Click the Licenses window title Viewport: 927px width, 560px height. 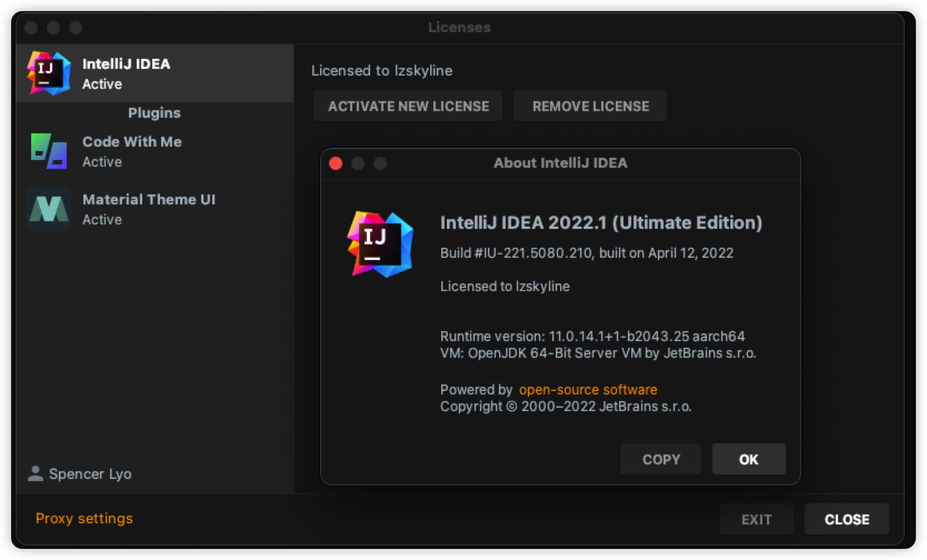(x=460, y=27)
